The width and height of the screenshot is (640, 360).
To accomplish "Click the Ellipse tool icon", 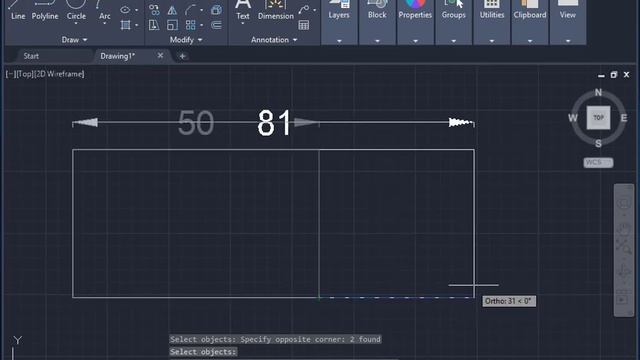I will (x=125, y=10).
